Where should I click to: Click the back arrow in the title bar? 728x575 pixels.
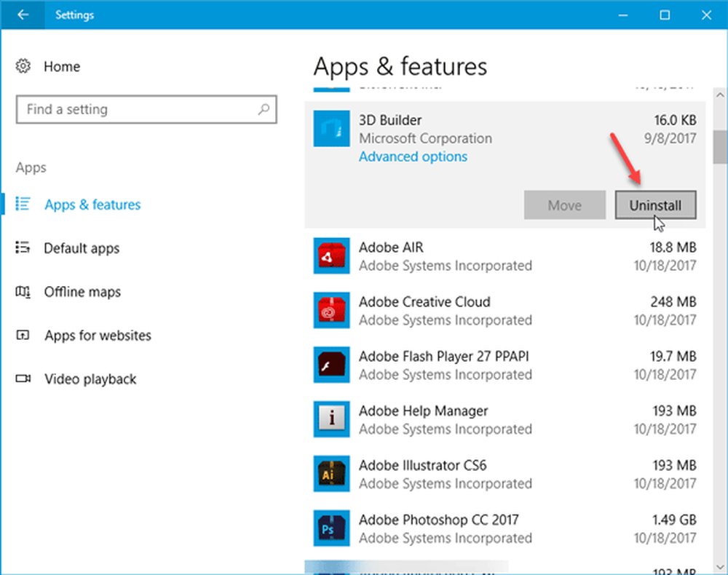click(x=22, y=15)
